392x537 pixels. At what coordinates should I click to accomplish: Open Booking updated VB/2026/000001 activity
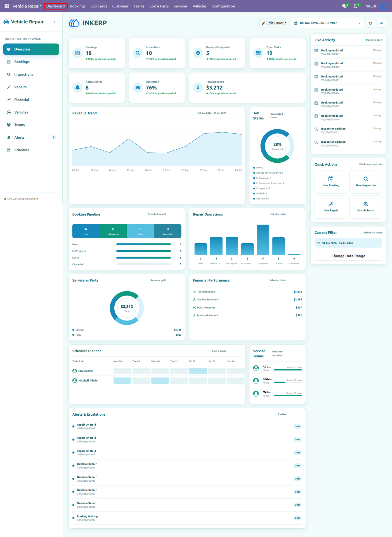point(348,52)
